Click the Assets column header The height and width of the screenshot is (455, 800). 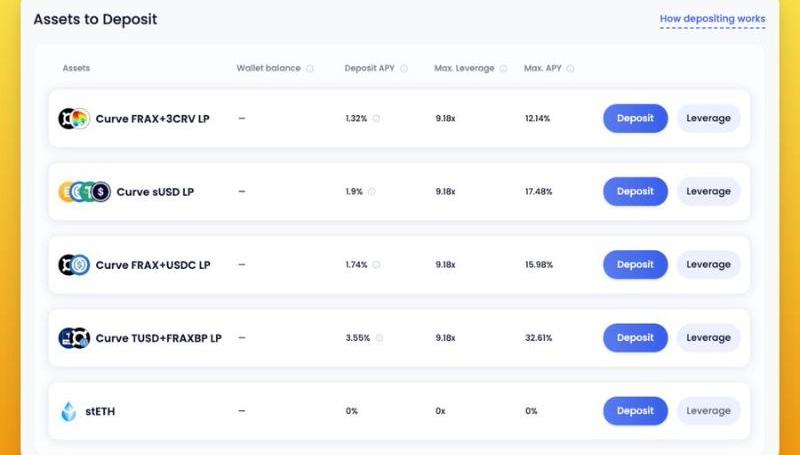point(76,68)
